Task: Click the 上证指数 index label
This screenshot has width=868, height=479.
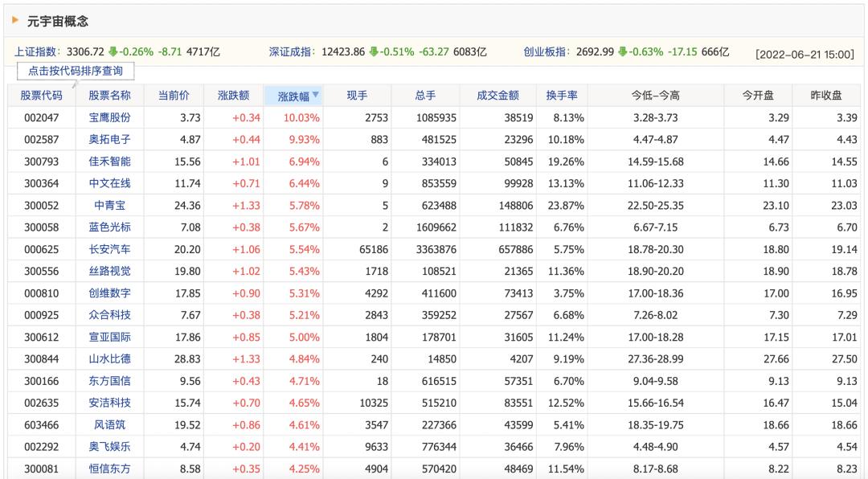Action: tap(36, 51)
